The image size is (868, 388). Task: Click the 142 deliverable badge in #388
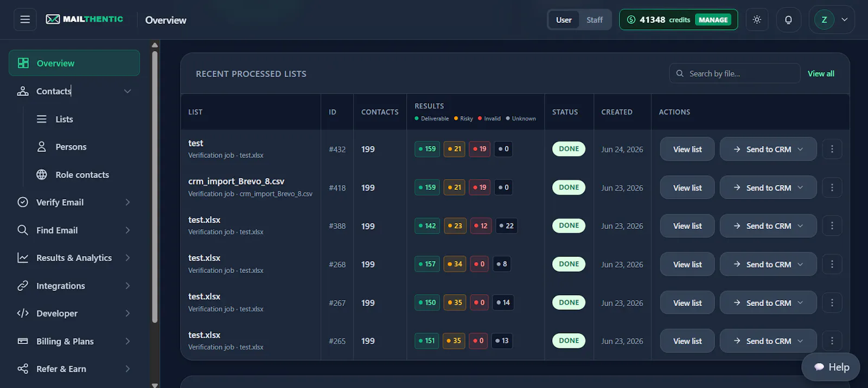427,226
